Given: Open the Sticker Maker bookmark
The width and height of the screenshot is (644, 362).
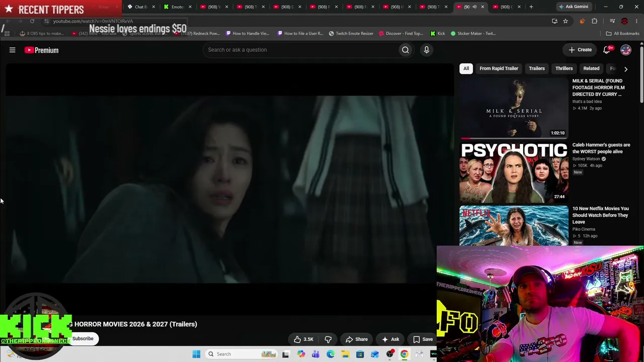Looking at the screenshot, I should click(473, 33).
